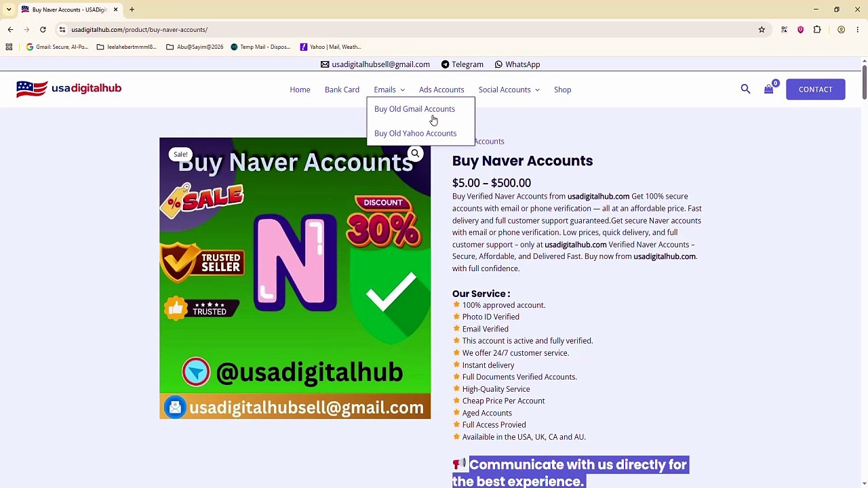This screenshot has height=488, width=868.
Task: Open the QR code extension icon
Action: [x=785, y=30]
